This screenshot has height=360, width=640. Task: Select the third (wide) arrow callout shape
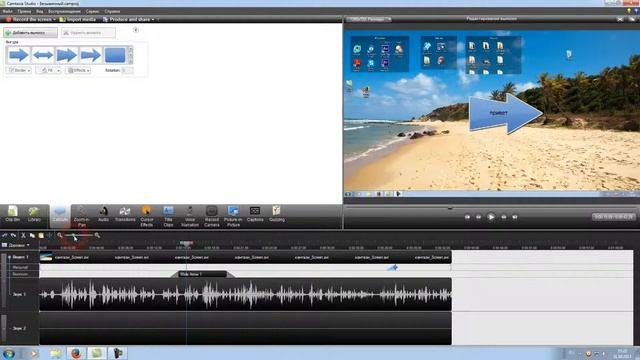pyautogui.click(x=67, y=55)
